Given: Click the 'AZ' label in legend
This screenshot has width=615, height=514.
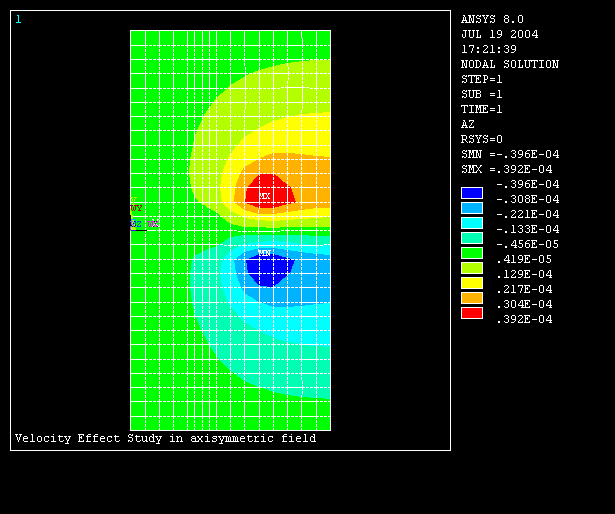Looking at the screenshot, I should [468, 124].
